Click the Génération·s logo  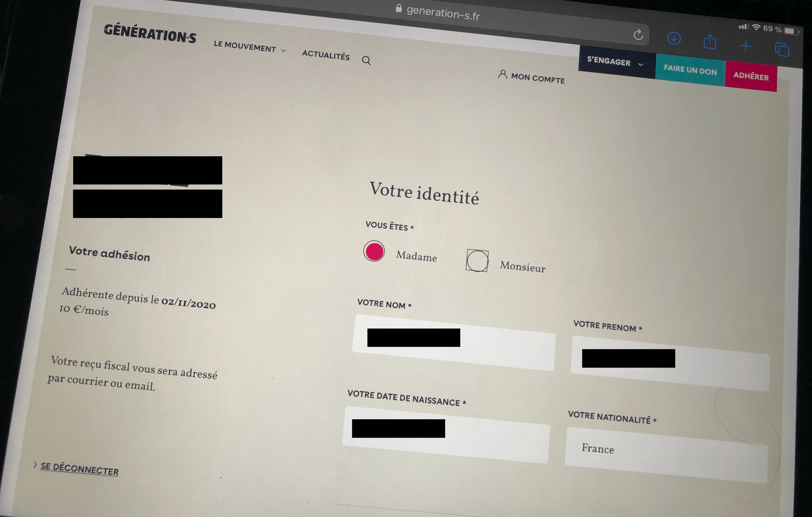point(150,34)
